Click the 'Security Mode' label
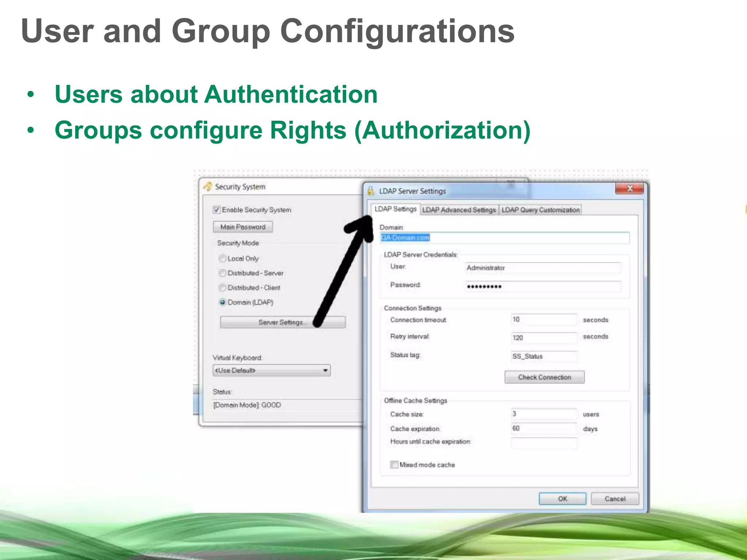 pos(238,243)
